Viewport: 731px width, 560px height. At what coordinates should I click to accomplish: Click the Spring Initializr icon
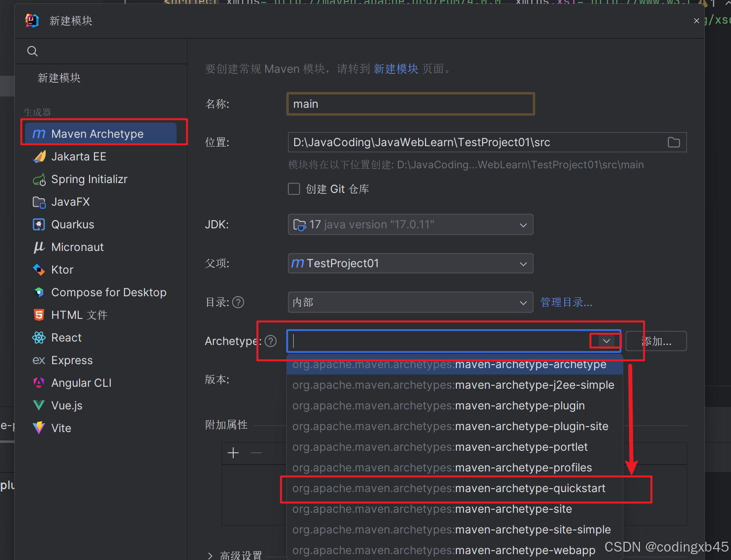click(x=39, y=180)
